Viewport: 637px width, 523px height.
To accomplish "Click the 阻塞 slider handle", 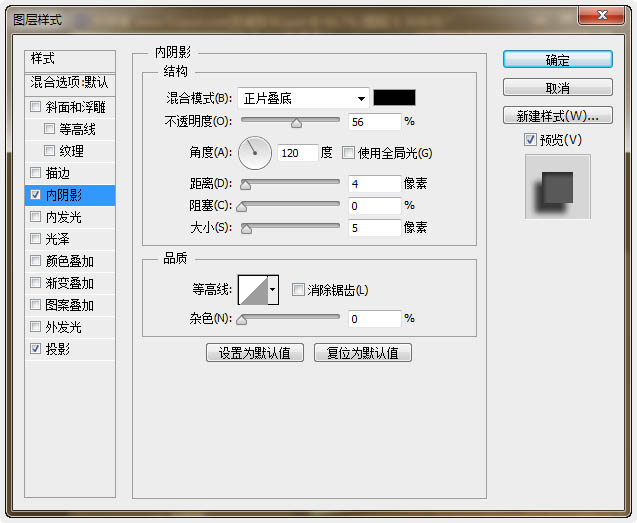I will point(242,207).
